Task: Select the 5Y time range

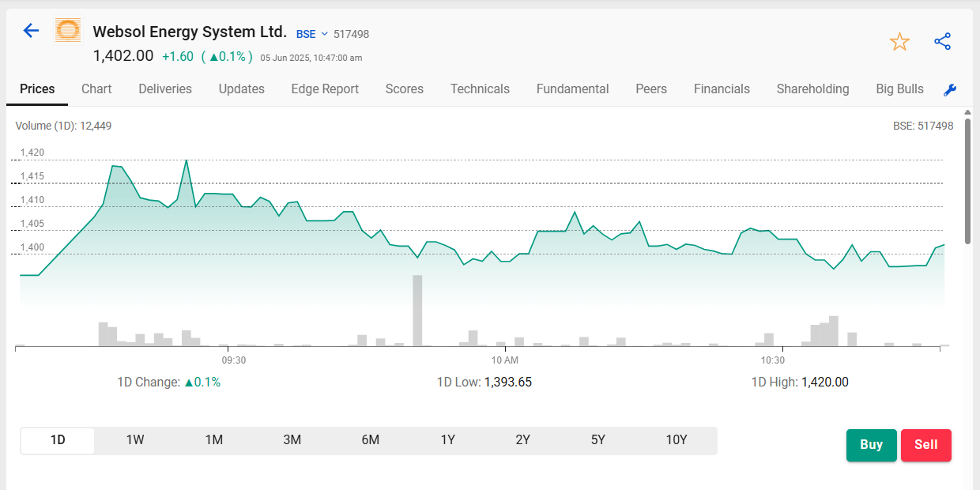Action: pos(598,440)
